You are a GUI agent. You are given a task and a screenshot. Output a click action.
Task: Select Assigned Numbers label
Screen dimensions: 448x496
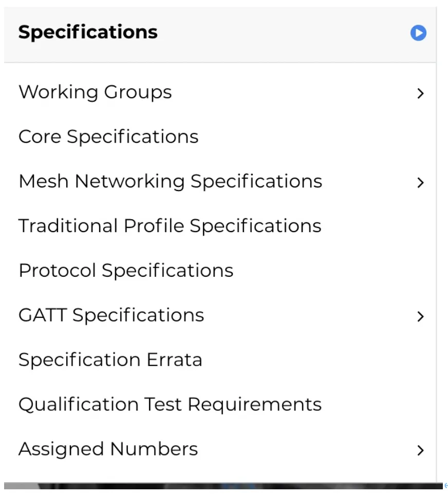[x=108, y=449]
